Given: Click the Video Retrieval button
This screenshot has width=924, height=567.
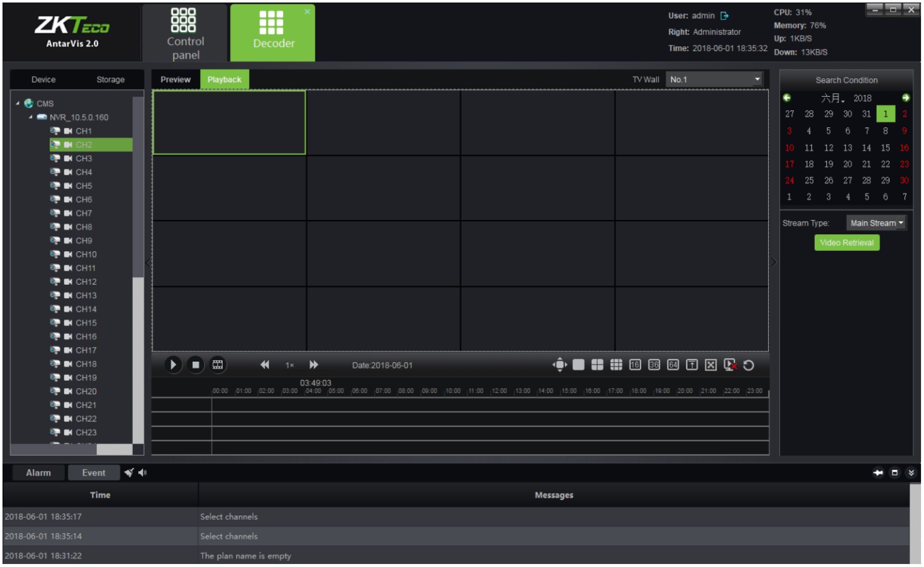Looking at the screenshot, I should pos(847,243).
